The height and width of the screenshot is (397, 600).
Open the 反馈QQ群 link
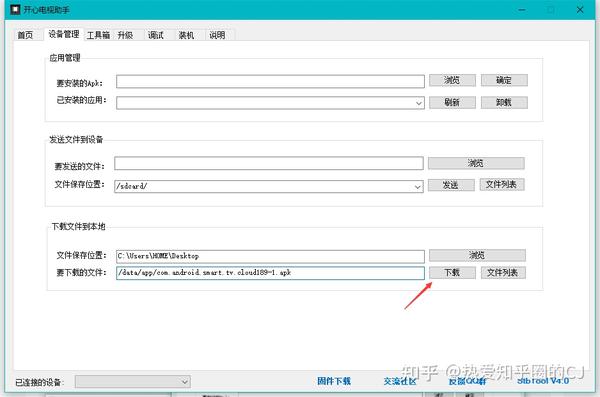click(467, 381)
